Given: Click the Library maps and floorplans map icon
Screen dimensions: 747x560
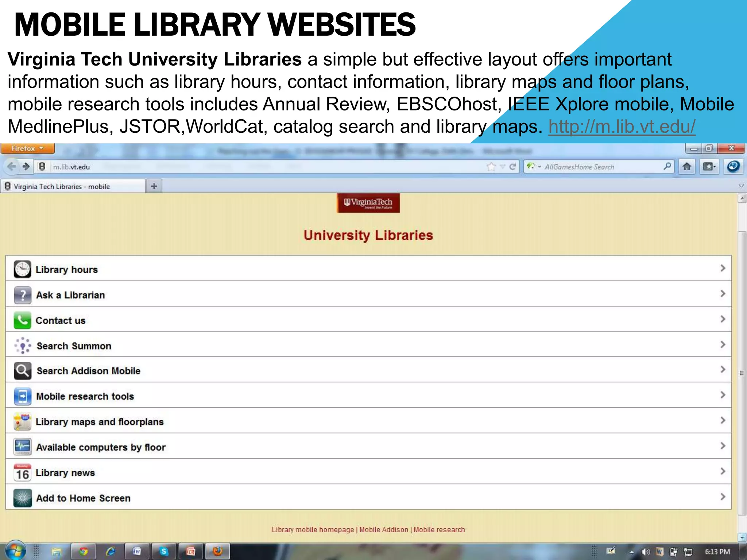Looking at the screenshot, I should 22,422.
